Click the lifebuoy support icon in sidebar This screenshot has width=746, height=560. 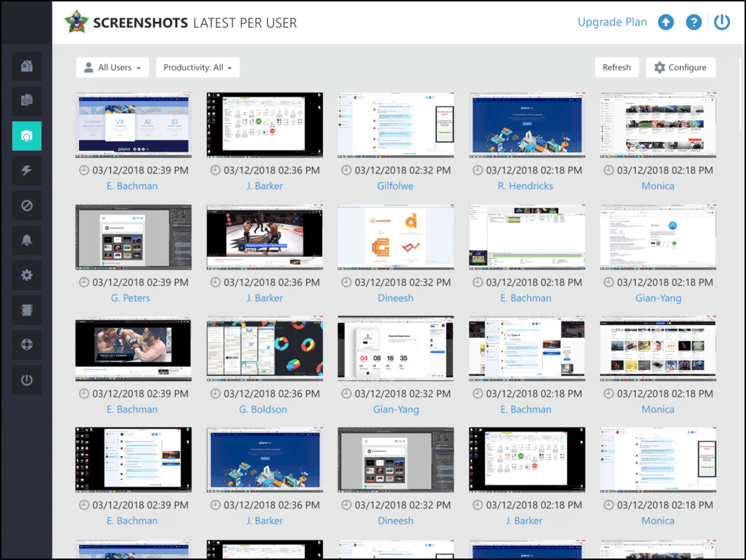[27, 345]
